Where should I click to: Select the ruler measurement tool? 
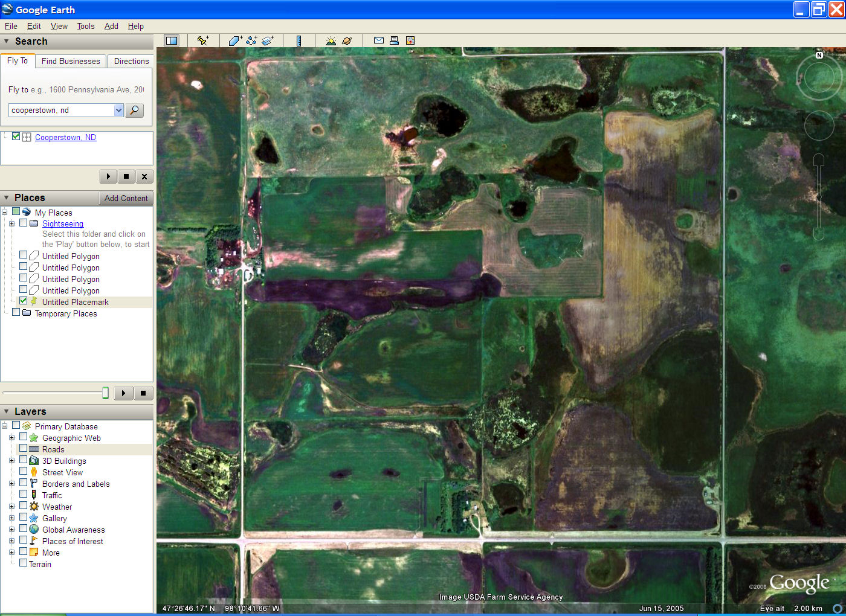(x=299, y=40)
